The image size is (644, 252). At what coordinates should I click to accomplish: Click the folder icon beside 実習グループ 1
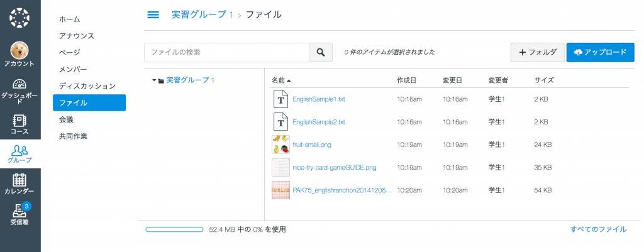click(x=161, y=80)
